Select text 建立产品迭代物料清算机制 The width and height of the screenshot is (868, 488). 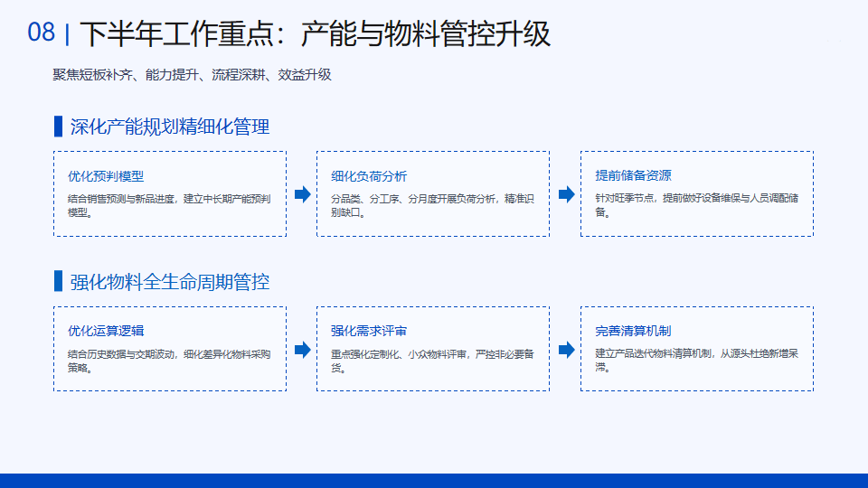point(653,353)
